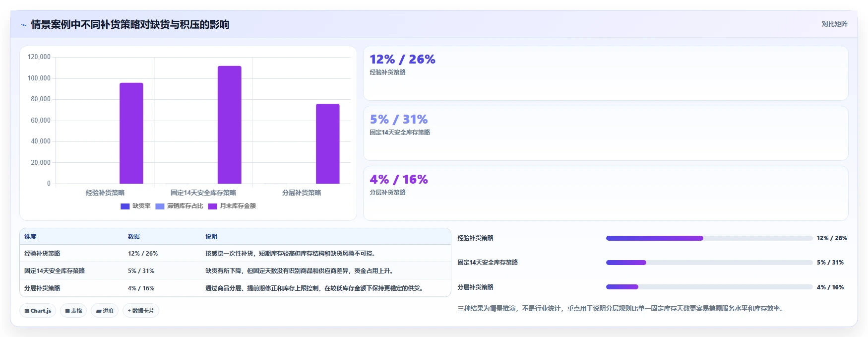Click the 分层补货策略 bar in chart
868x337 pixels.
point(328,143)
